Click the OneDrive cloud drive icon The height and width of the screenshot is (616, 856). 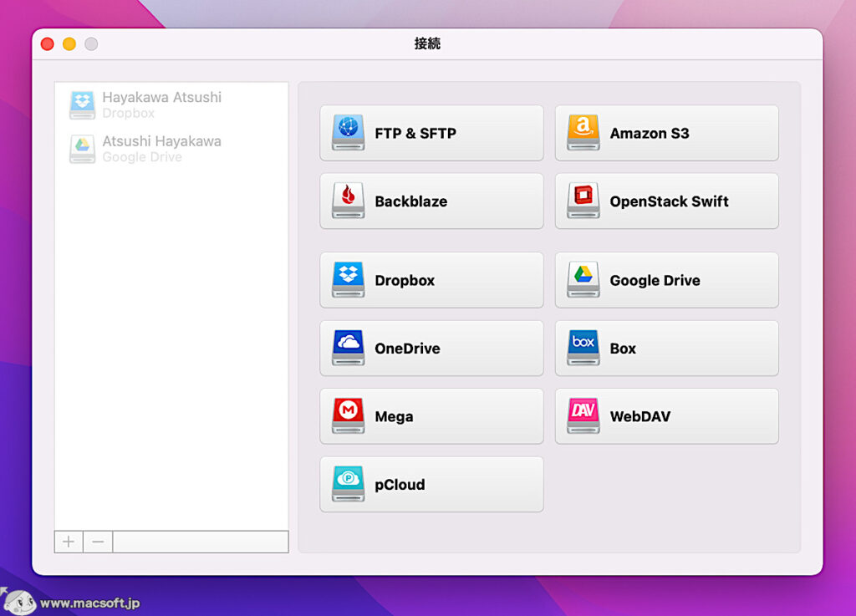click(349, 348)
